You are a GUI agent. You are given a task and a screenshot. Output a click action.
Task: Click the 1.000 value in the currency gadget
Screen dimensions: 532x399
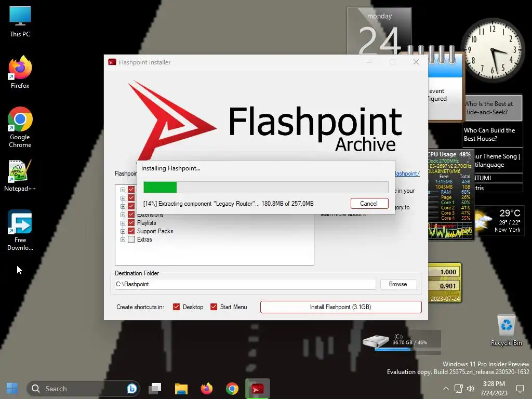[448, 272]
